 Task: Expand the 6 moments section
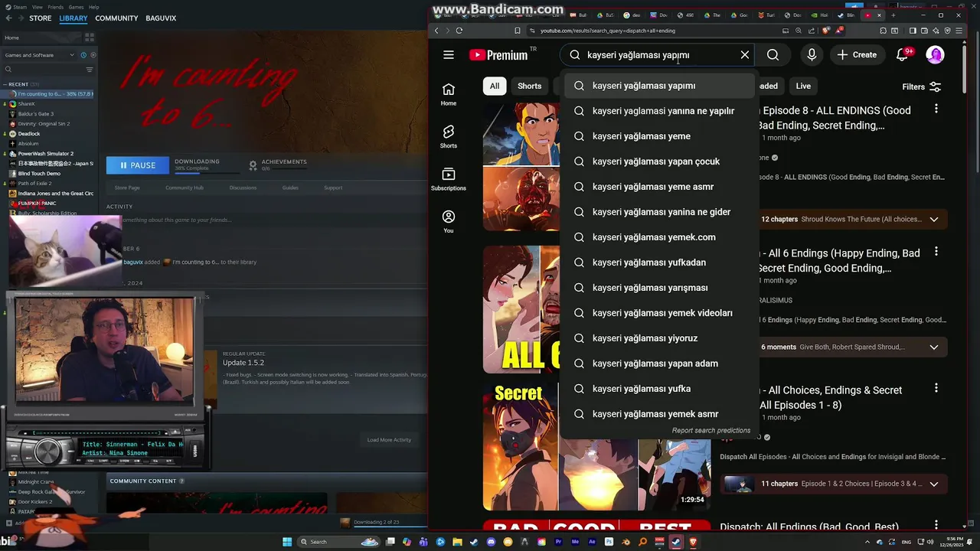(x=933, y=347)
